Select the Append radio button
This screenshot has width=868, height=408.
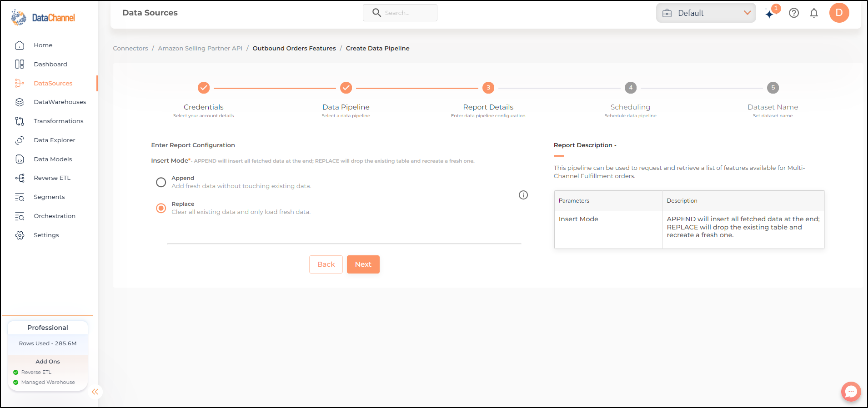[161, 182]
